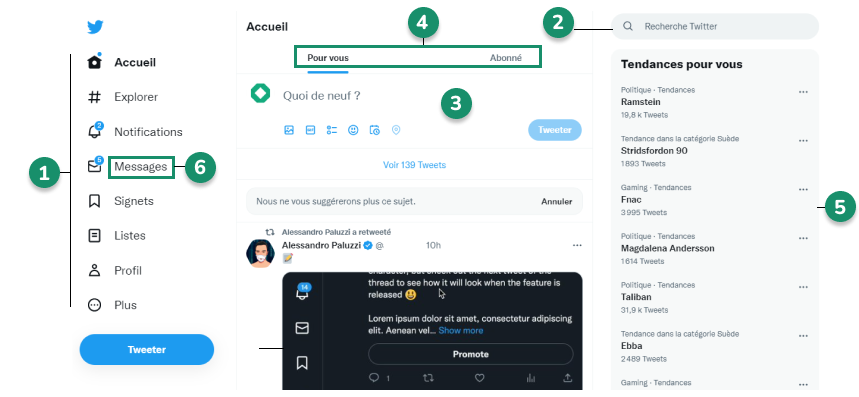Select the Pour vous tab
The image size is (859, 397).
(x=328, y=57)
